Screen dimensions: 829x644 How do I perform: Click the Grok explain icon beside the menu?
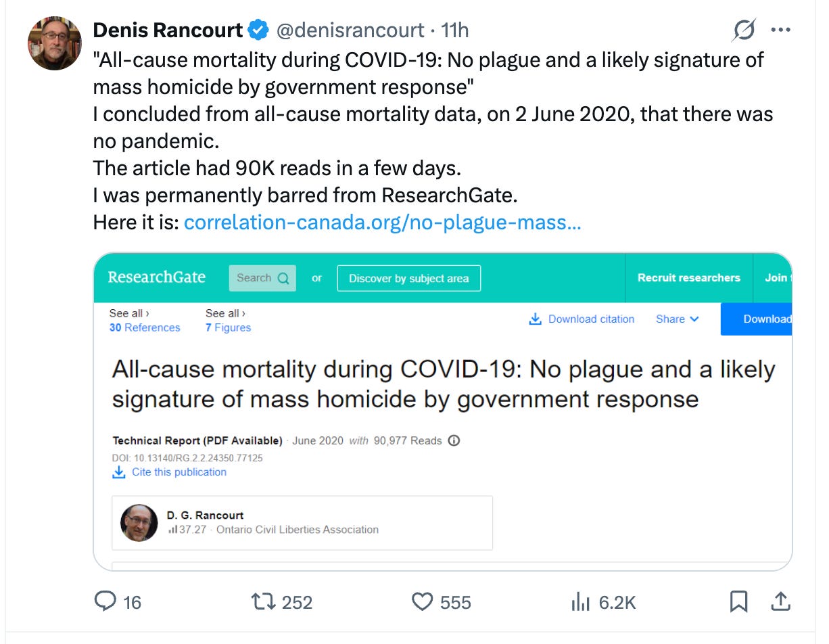(744, 30)
